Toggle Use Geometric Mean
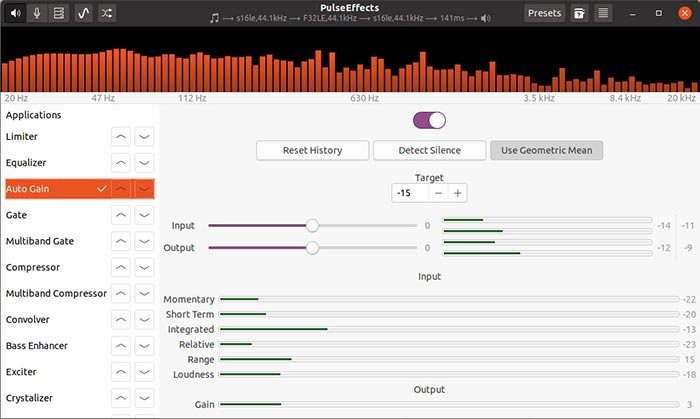Viewport: 700px width, 419px height. tap(546, 150)
